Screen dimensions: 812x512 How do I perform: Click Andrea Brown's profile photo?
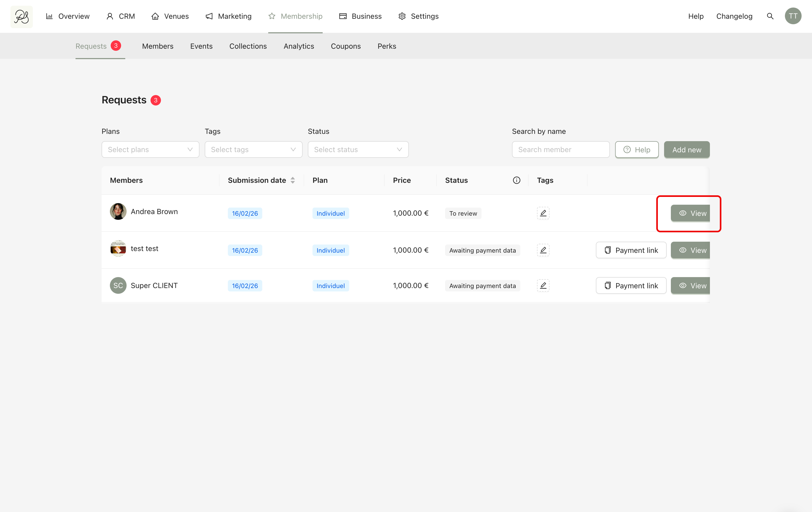[118, 211]
